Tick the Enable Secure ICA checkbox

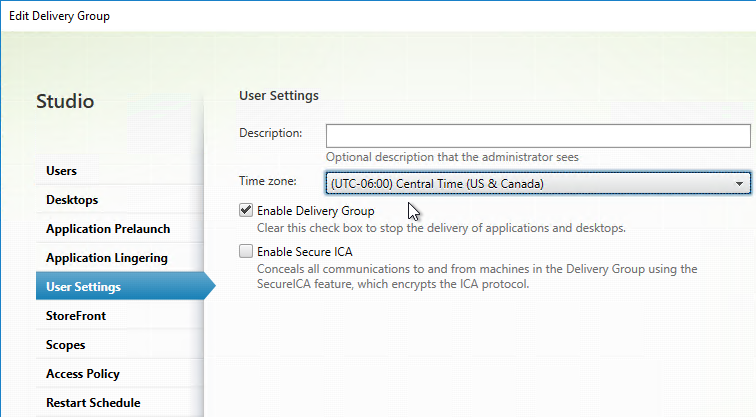[x=246, y=252]
